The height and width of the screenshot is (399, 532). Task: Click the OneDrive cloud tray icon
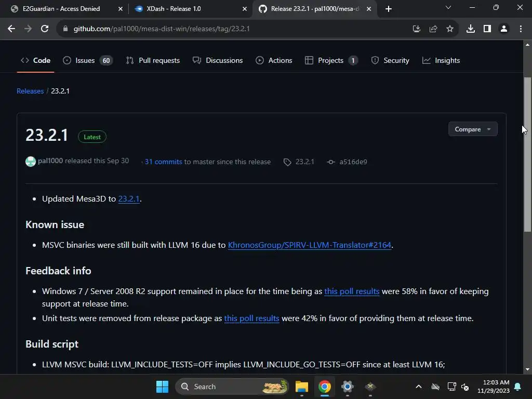click(435, 387)
